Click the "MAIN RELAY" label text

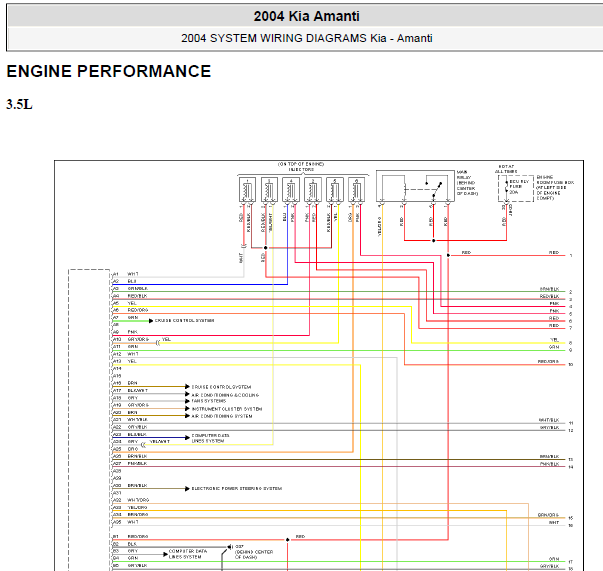464,175
